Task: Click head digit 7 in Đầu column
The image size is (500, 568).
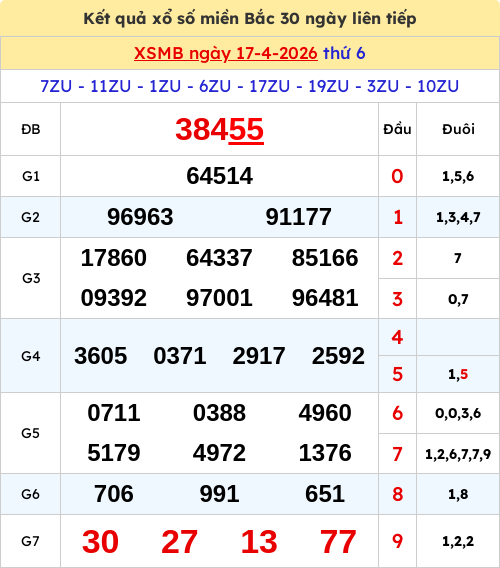Action: pos(397,454)
